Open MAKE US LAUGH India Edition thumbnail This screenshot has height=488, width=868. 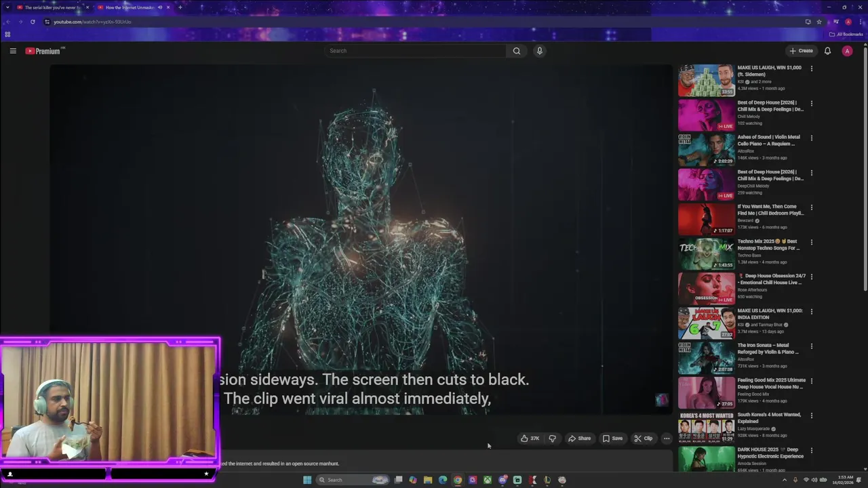click(x=707, y=323)
